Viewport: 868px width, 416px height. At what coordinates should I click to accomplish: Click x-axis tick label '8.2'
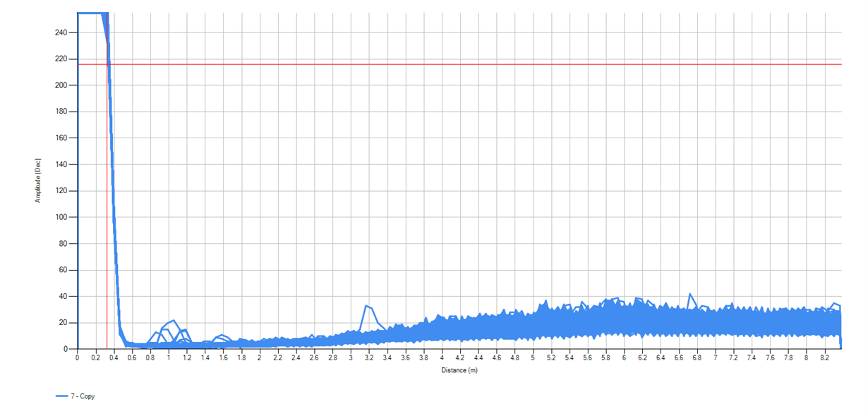(x=824, y=358)
